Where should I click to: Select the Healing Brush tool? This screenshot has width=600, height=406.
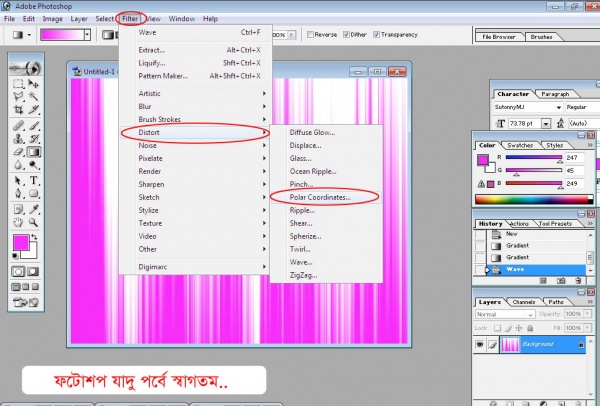pos(18,126)
